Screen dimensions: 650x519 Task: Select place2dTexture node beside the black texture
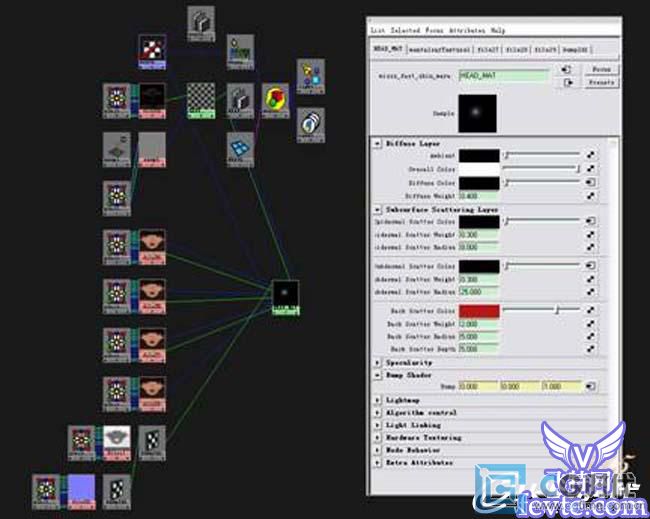(117, 101)
